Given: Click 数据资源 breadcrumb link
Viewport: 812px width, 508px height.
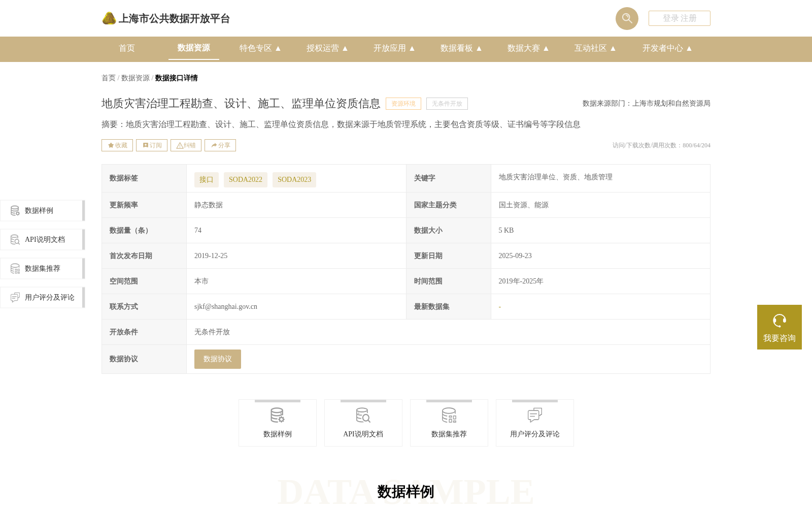Looking at the screenshot, I should [136, 78].
